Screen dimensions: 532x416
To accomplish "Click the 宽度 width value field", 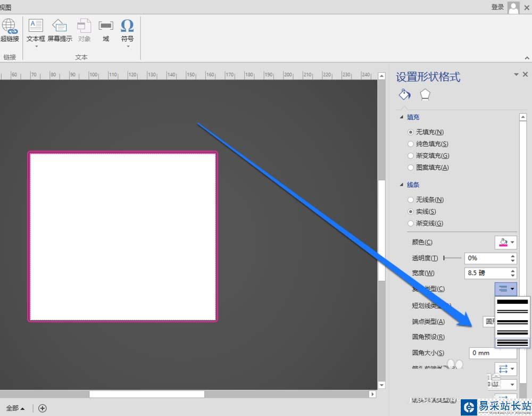I will [x=487, y=273].
